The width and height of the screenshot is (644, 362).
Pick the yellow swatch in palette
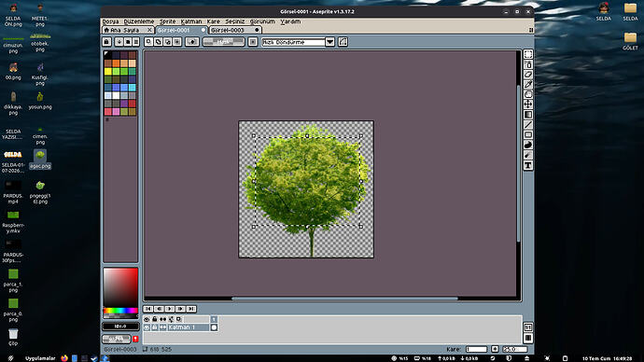tap(108, 72)
